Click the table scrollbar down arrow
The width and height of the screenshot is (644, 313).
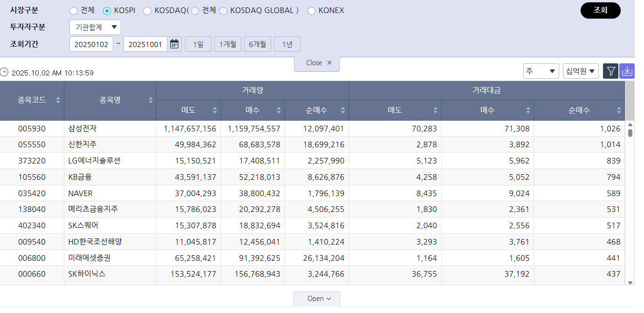(630, 282)
